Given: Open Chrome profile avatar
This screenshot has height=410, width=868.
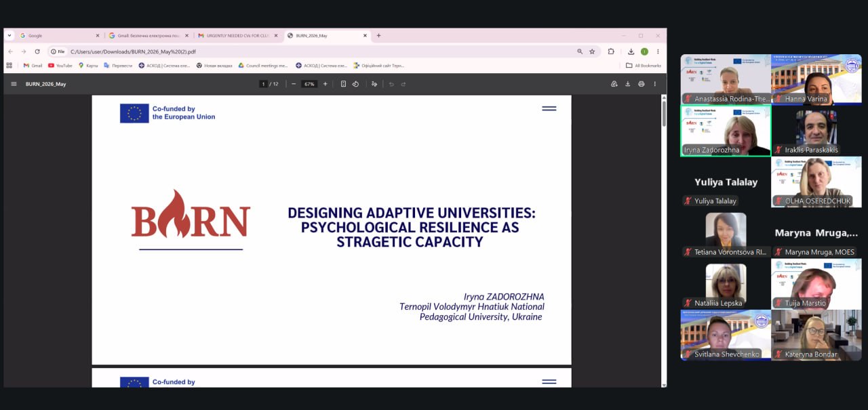Looking at the screenshot, I should 644,52.
